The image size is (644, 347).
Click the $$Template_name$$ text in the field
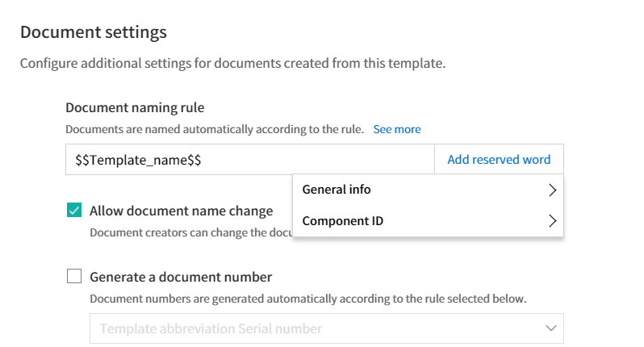click(138, 160)
